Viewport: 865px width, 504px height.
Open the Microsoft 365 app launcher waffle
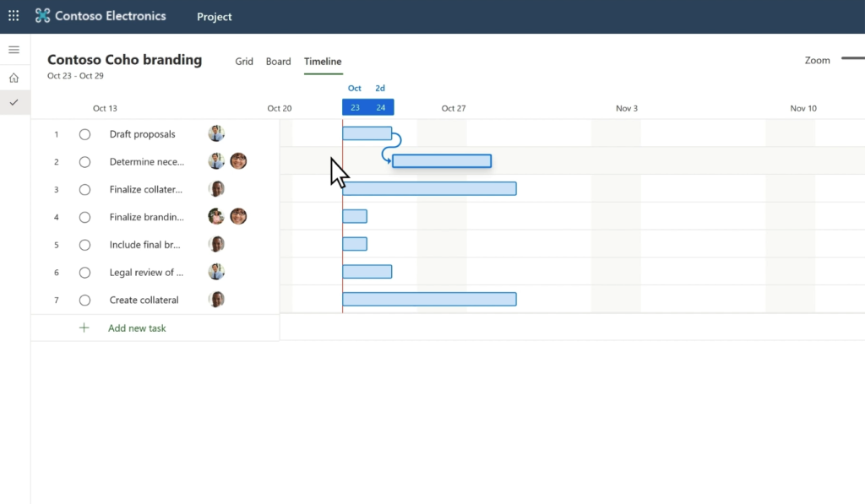point(14,15)
